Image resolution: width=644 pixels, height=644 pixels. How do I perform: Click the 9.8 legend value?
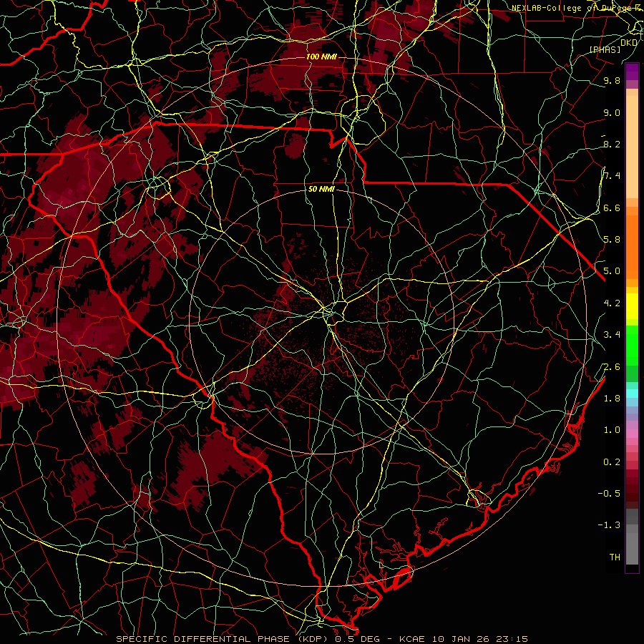point(612,81)
